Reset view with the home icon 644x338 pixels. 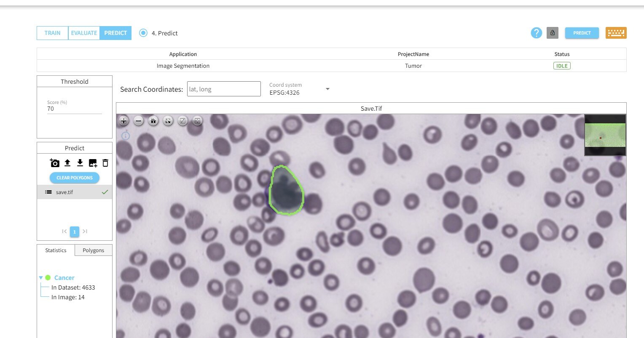tap(153, 121)
